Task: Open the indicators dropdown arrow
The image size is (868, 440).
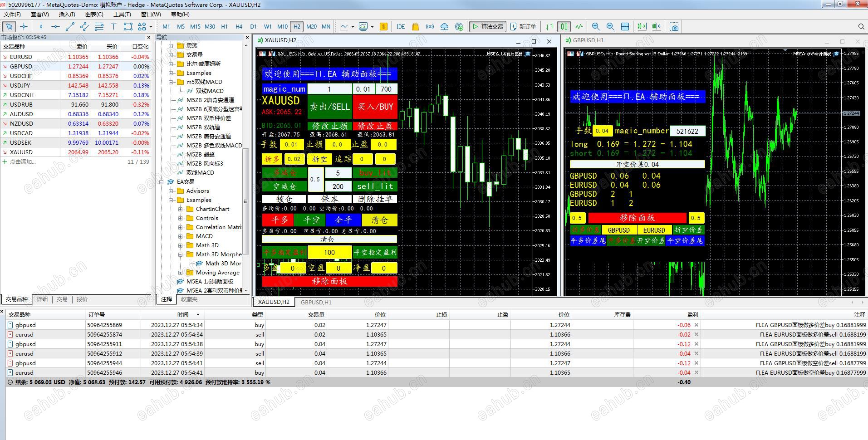Action: coord(372,27)
